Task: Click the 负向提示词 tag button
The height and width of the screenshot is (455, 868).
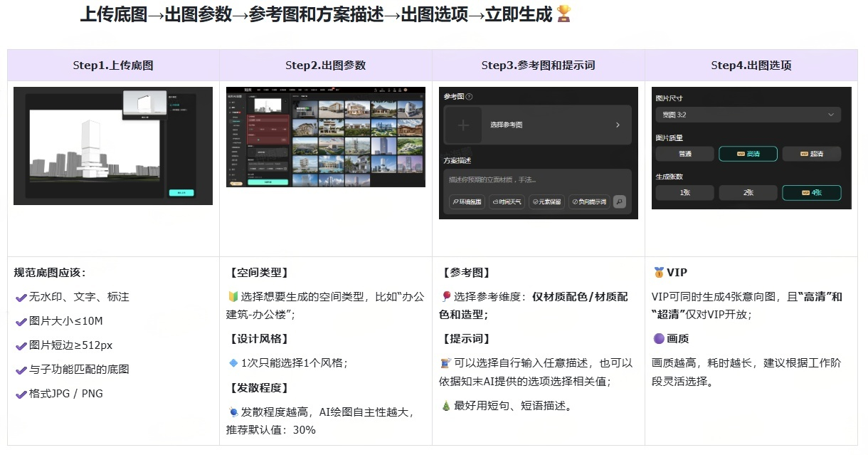Action: pos(589,202)
